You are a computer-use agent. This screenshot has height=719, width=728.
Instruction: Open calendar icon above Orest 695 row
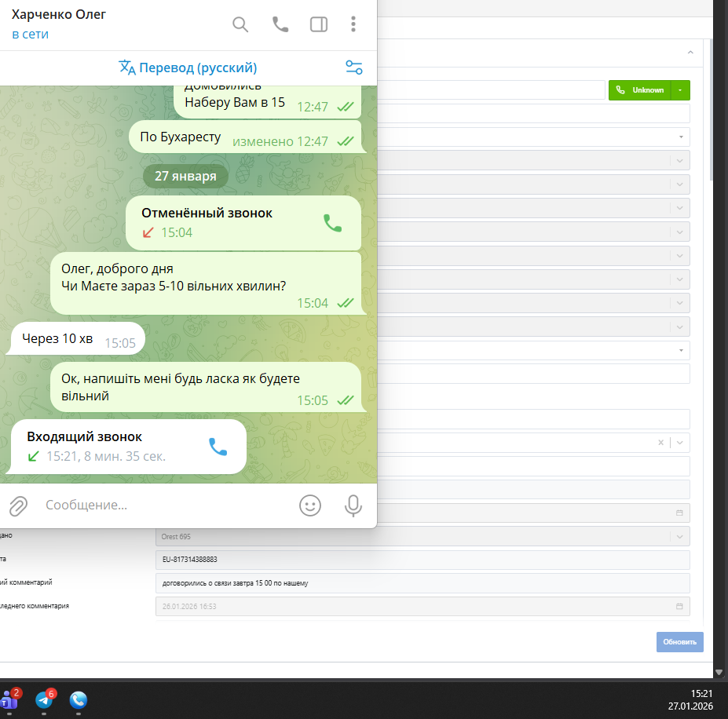coord(679,513)
